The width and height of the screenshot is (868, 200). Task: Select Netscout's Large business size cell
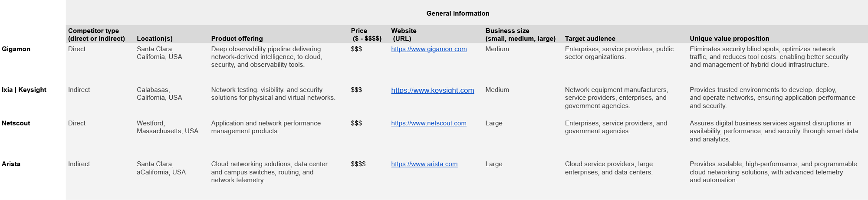point(494,123)
